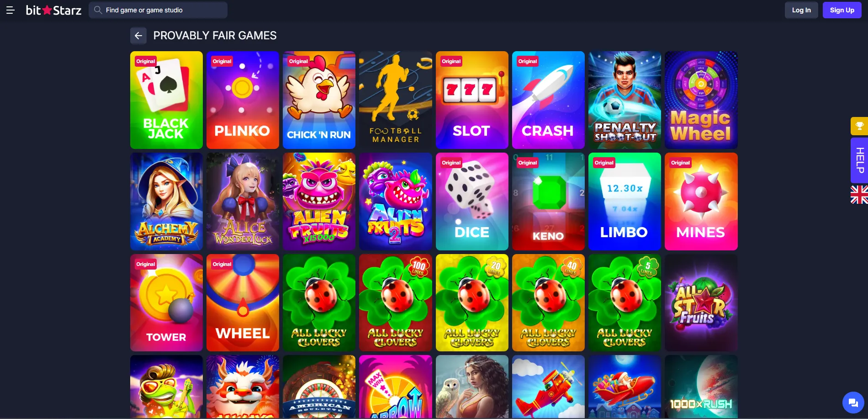Open the Plinko game tile
Screen dimensions: 868x419
pos(243,100)
